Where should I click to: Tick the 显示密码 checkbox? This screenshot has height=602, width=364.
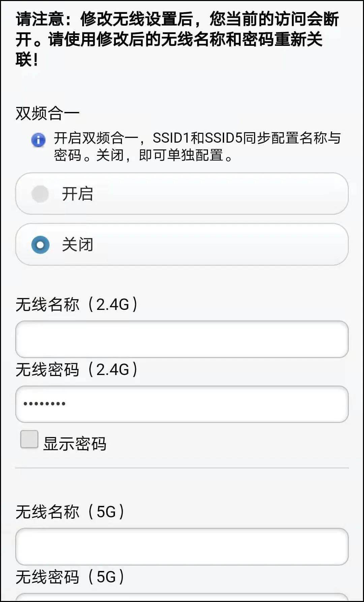pyautogui.click(x=29, y=439)
